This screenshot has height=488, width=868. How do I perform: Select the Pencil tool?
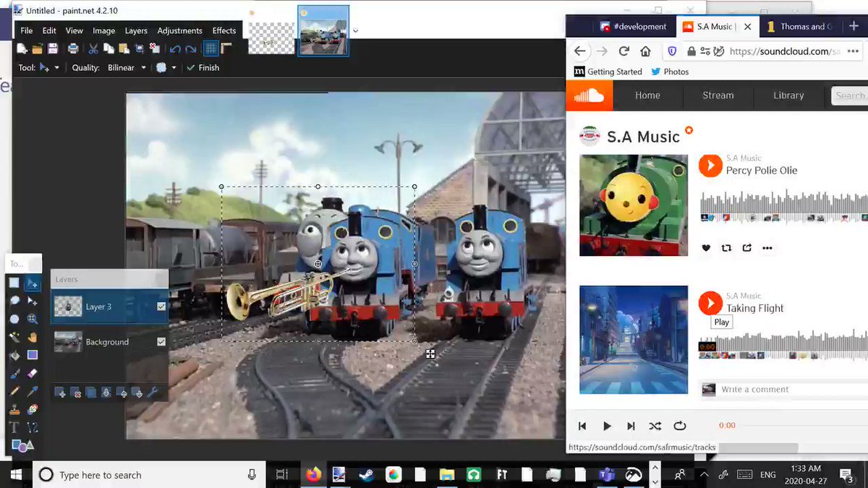14,391
